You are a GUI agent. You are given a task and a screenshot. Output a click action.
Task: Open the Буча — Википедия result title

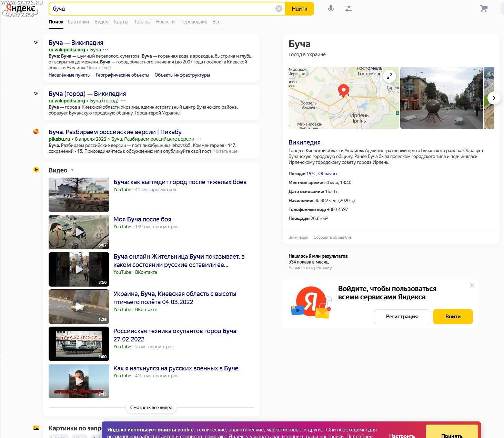pos(76,42)
